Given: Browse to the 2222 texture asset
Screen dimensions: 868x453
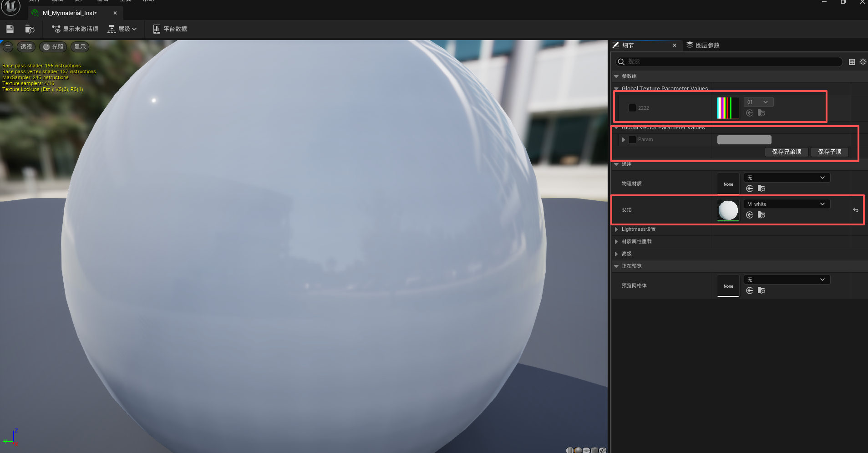Looking at the screenshot, I should click(761, 113).
